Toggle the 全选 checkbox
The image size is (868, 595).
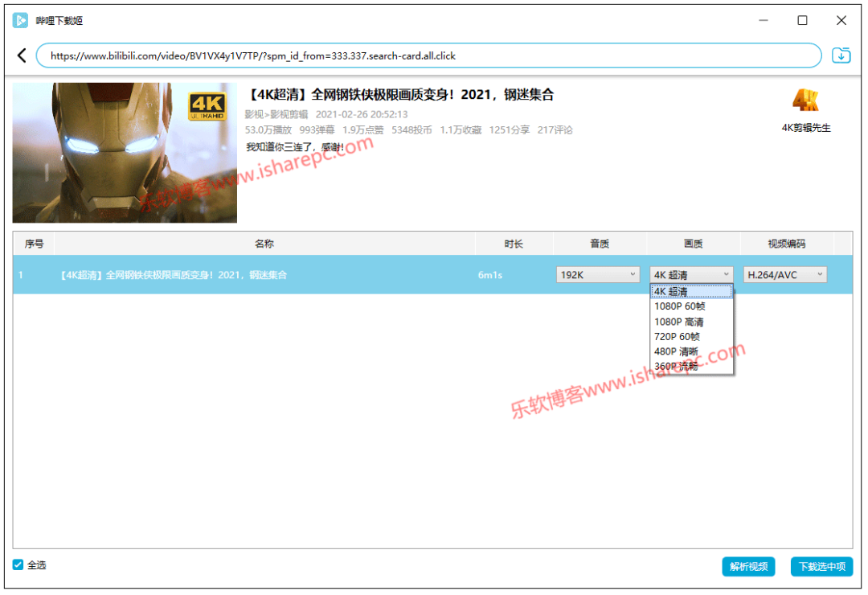(18, 564)
